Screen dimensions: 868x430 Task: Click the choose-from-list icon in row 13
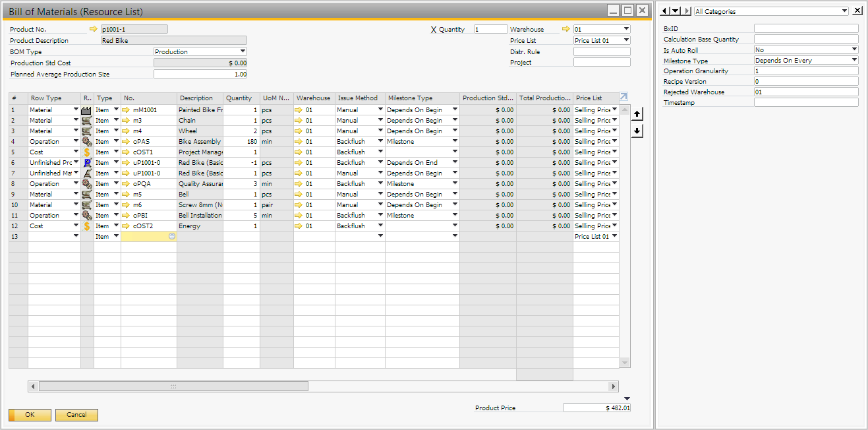point(172,236)
